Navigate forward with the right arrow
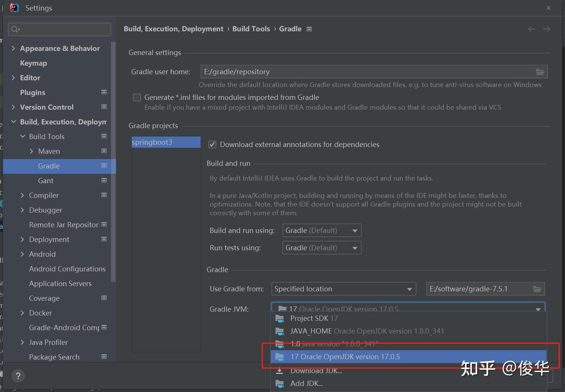Viewport: 565px width, 392px height. point(547,29)
